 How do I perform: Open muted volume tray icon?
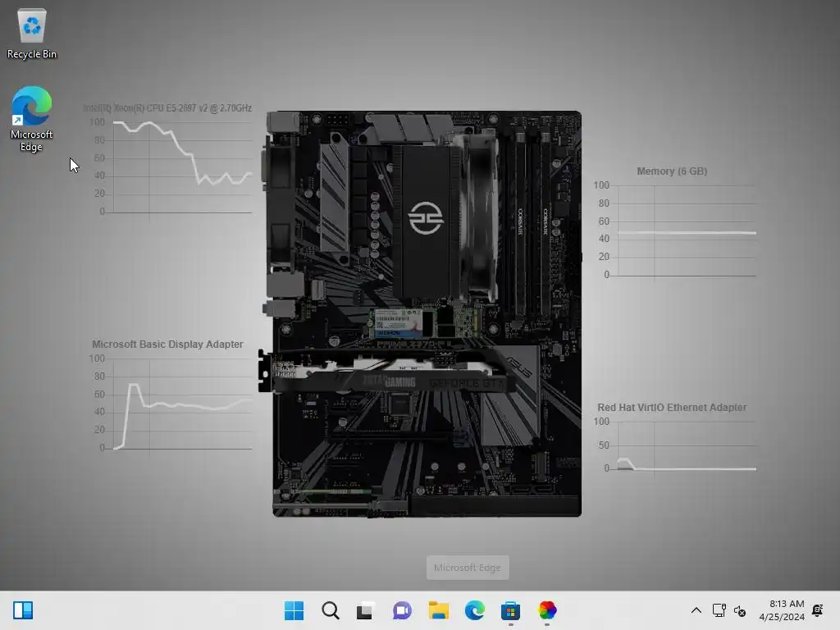pos(740,610)
